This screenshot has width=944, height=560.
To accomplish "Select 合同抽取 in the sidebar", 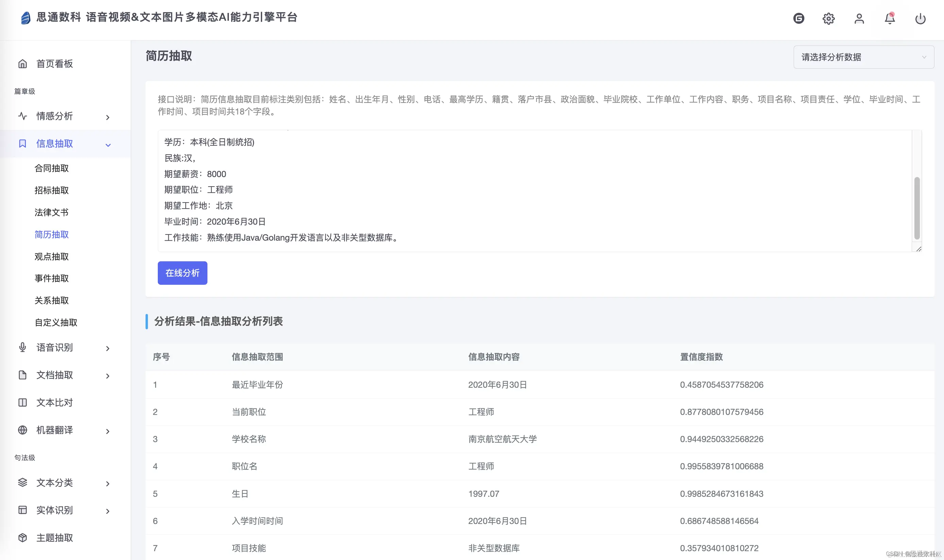I will [x=52, y=168].
